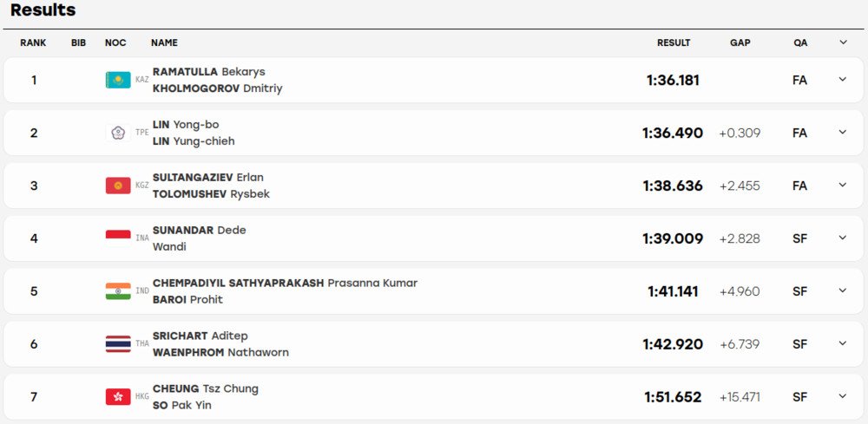Select athlete name RAMATULLA Bekarys
The height and width of the screenshot is (424, 868).
208,72
